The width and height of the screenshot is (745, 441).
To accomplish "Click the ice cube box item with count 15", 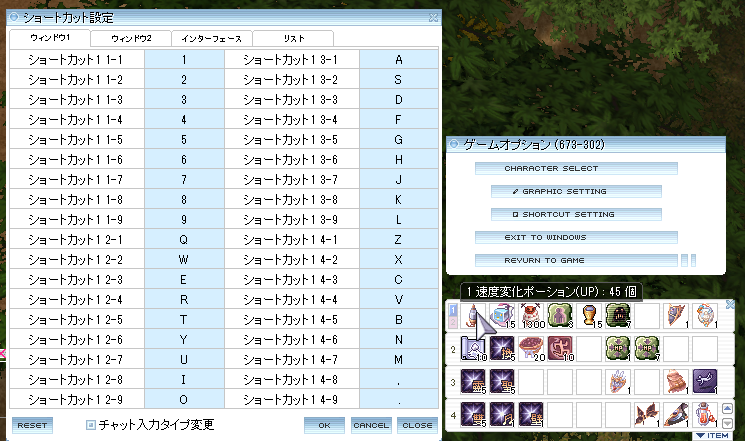I will (501, 316).
